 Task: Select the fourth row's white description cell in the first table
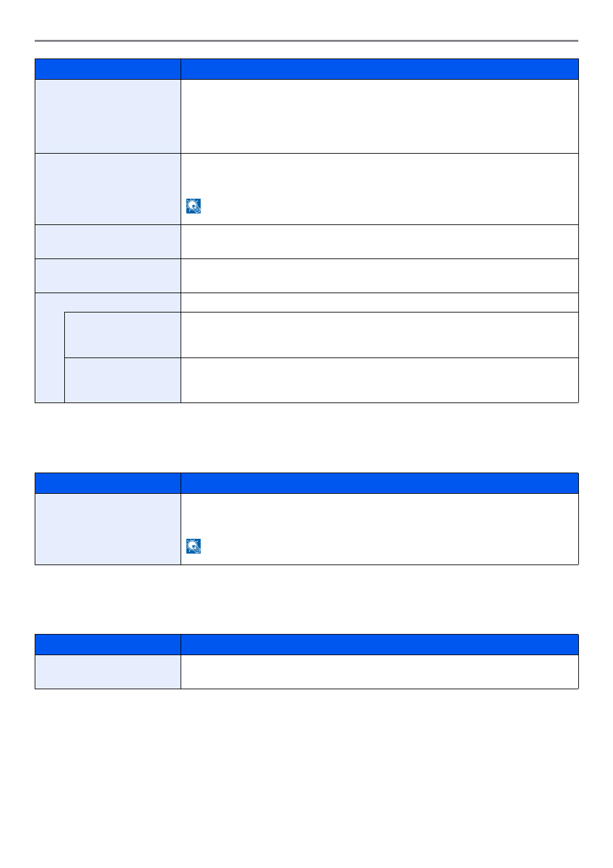click(x=380, y=276)
